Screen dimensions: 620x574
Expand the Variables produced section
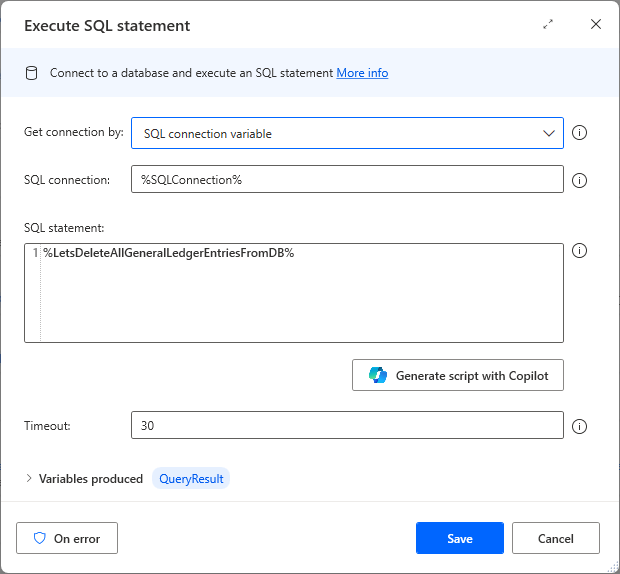click(x=29, y=479)
